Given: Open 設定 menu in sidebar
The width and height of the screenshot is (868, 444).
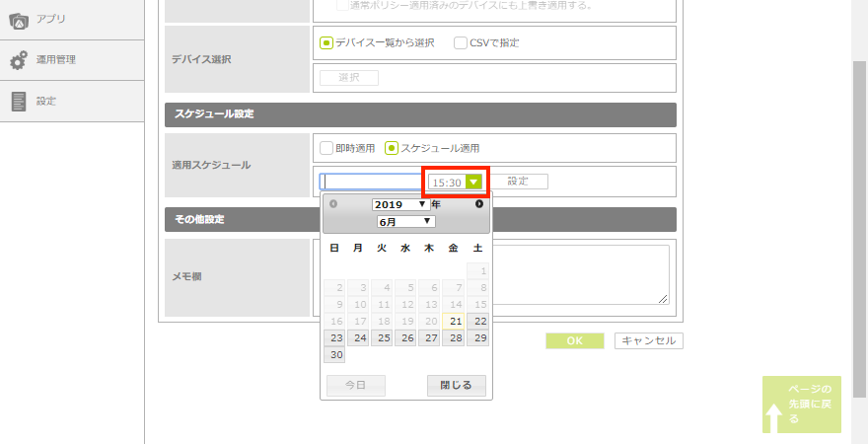Looking at the screenshot, I should click(46, 102).
